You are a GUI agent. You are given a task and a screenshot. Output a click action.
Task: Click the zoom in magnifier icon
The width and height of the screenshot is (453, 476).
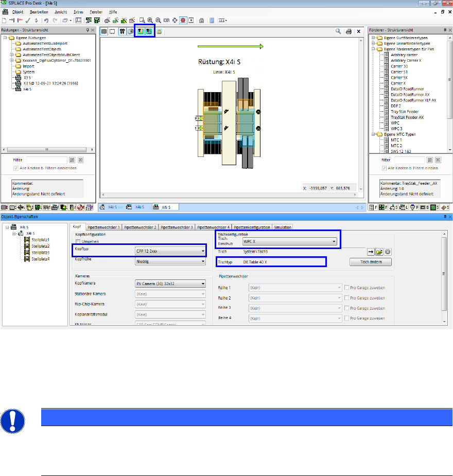tap(150, 21)
